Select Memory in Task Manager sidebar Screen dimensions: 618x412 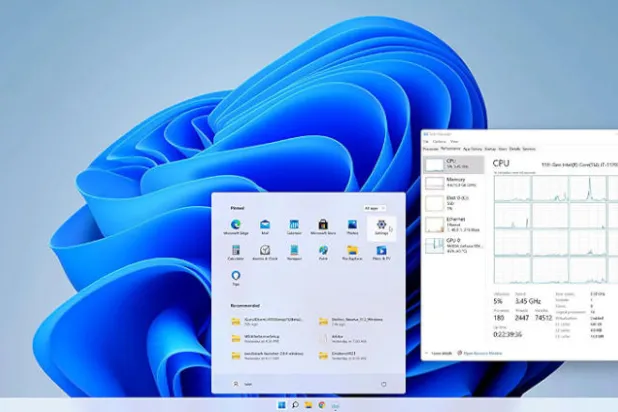pyautogui.click(x=453, y=184)
